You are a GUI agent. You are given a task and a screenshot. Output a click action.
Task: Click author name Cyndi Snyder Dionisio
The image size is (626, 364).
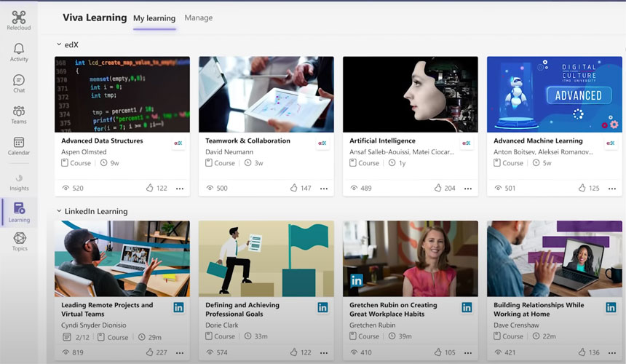pos(93,325)
